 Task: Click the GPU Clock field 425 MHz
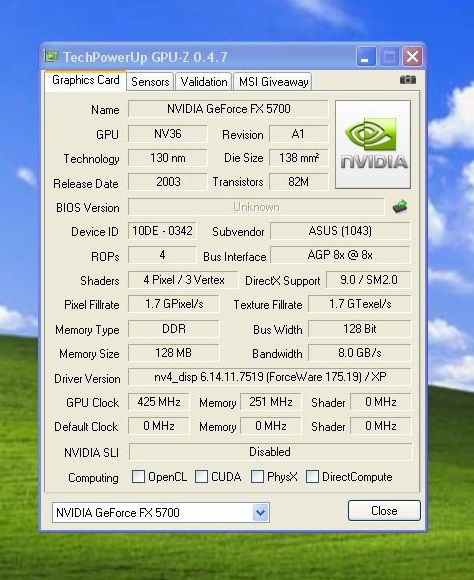tap(159, 402)
